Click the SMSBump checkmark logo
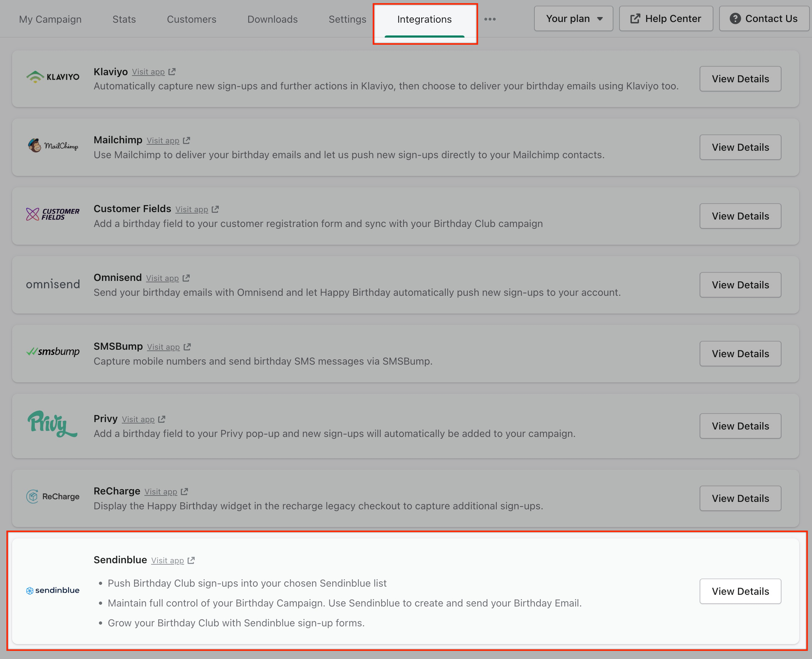The height and width of the screenshot is (659, 812). [x=32, y=352]
